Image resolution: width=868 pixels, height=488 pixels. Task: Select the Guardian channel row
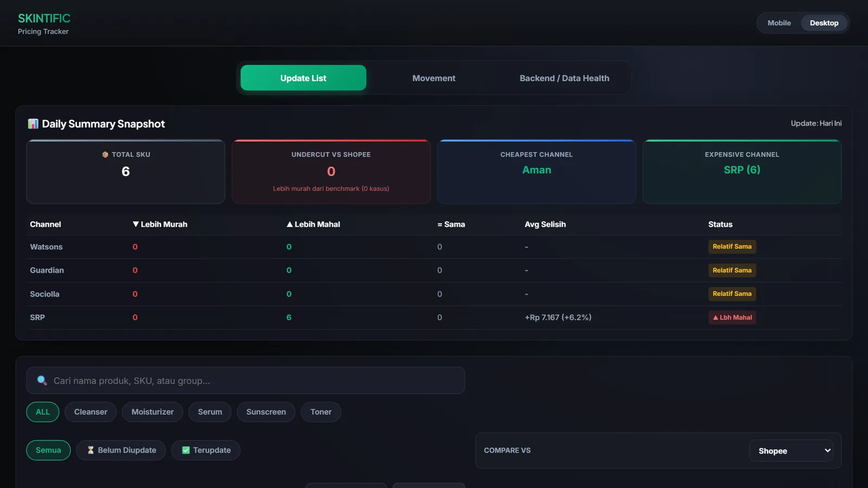pos(434,270)
